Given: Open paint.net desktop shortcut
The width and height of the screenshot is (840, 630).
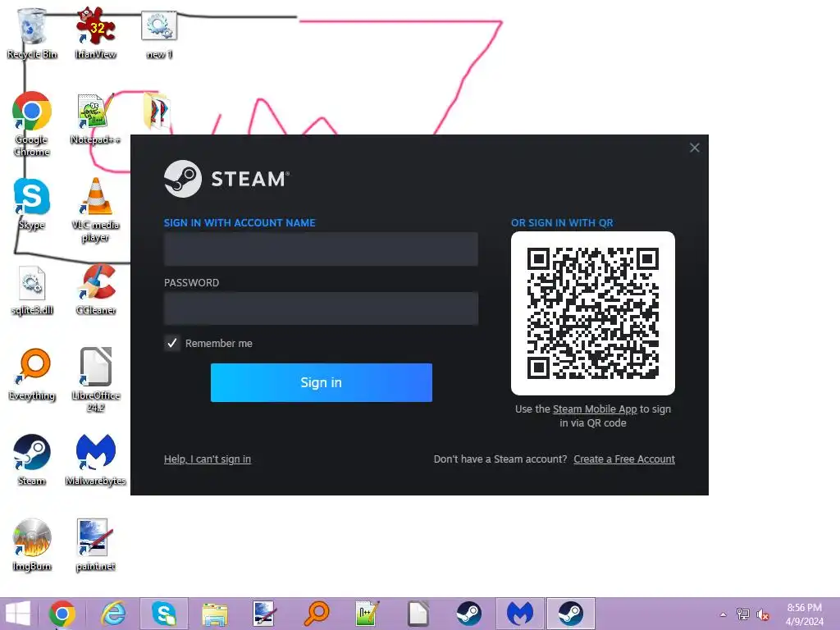Looking at the screenshot, I should 95,545.
